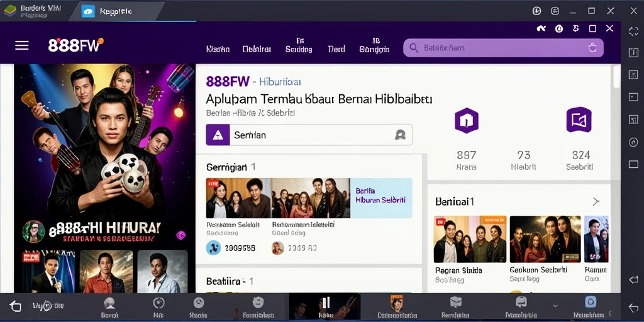Click the smiley face icon in the bottom bar
This screenshot has height=322, width=644.
pyautogui.click(x=258, y=303)
